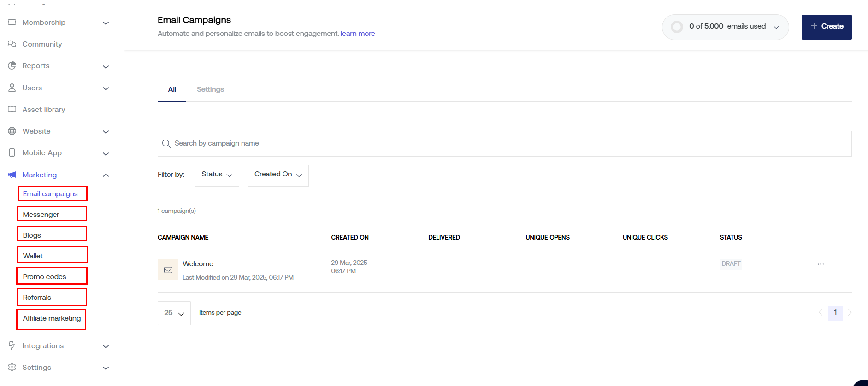Open the Created On filter dropdown
Image resolution: width=868 pixels, height=386 pixels.
point(278,175)
